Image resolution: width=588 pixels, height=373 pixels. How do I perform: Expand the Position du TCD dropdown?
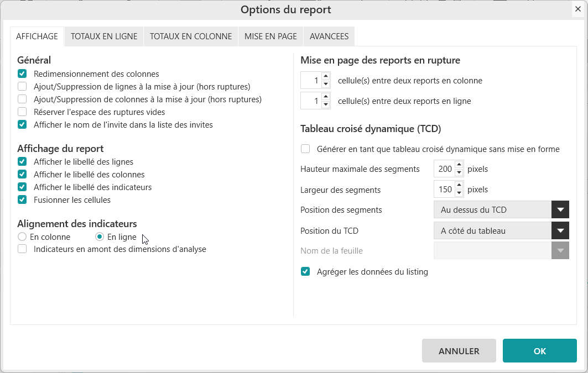pos(560,231)
